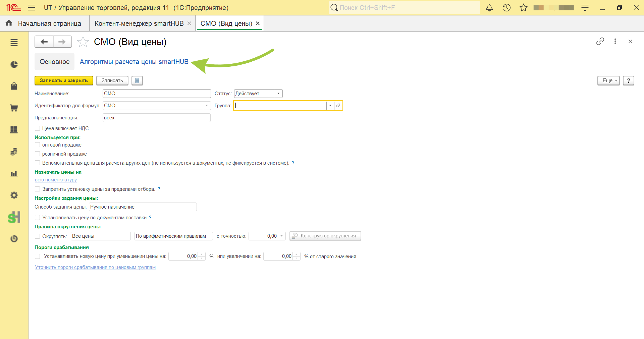Viewport: 644px width, 339px height.
Task: Open sidebar sections menu icon
Action: [x=14, y=43]
